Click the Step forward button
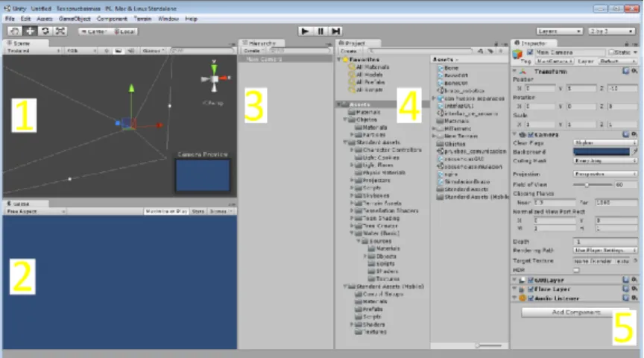The image size is (644, 358). tap(335, 31)
